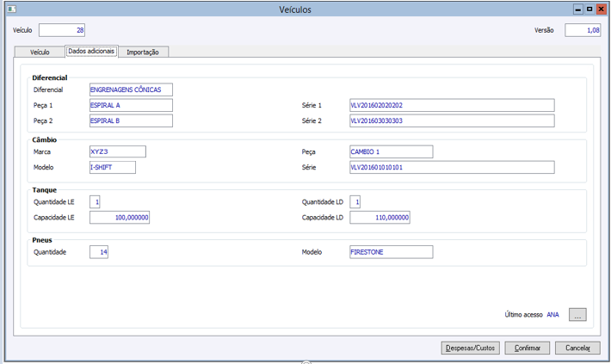Minimize the Veículos window
This screenshot has width=611, height=364.
tap(577, 9)
